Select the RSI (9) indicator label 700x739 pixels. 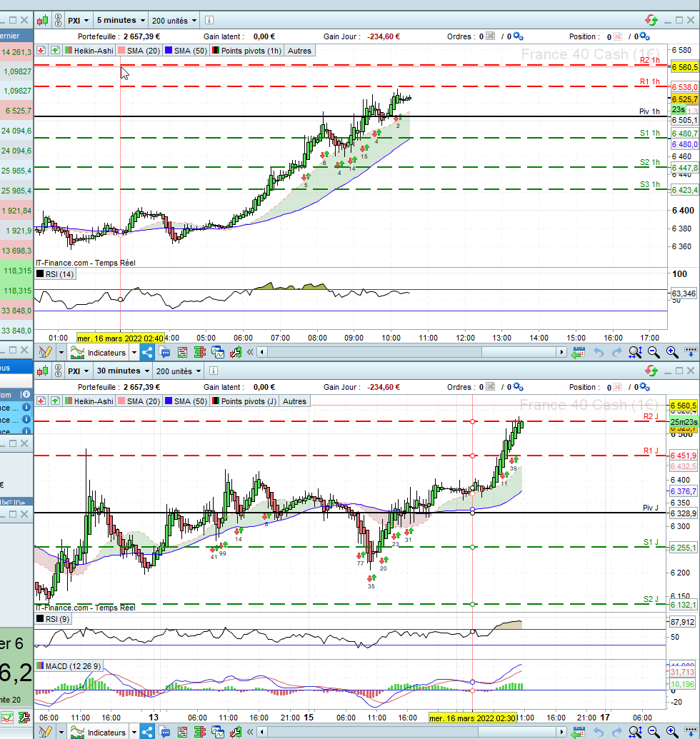53,619
